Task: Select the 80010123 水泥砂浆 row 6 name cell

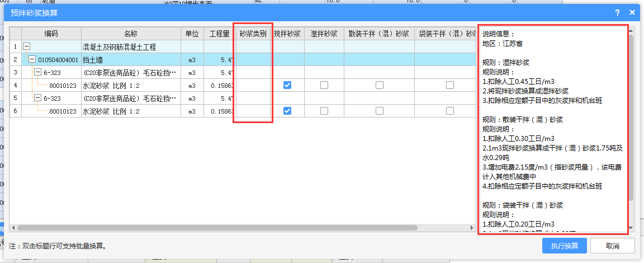Action: (x=130, y=111)
